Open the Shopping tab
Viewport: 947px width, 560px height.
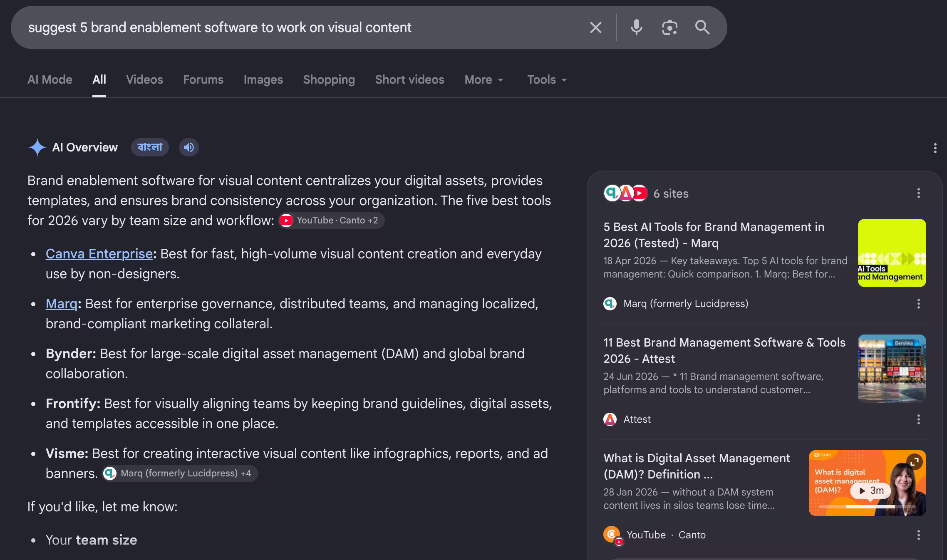pyautogui.click(x=329, y=79)
